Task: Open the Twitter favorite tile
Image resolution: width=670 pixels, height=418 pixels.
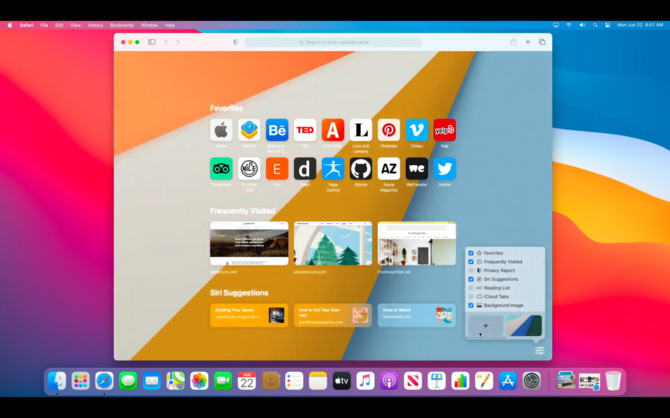Action: [444, 168]
